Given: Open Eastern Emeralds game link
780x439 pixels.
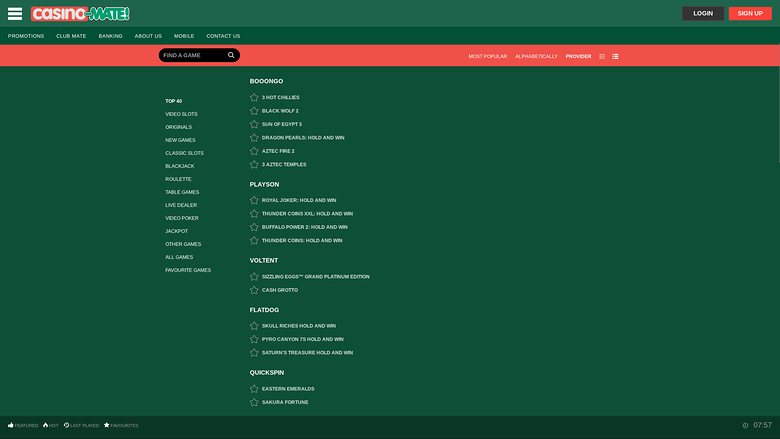Looking at the screenshot, I should click(288, 389).
